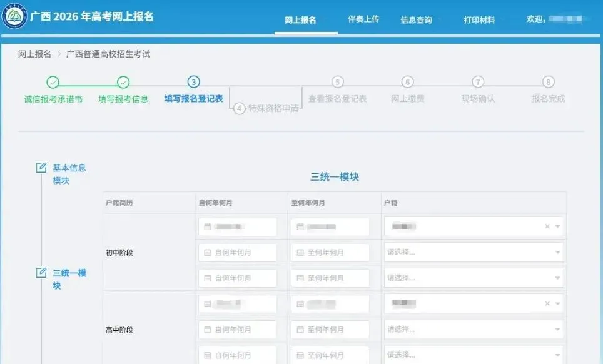Click 初中阶段 first-row 至何年何月 calendar icon
This screenshot has height=364, width=603.
300,227
